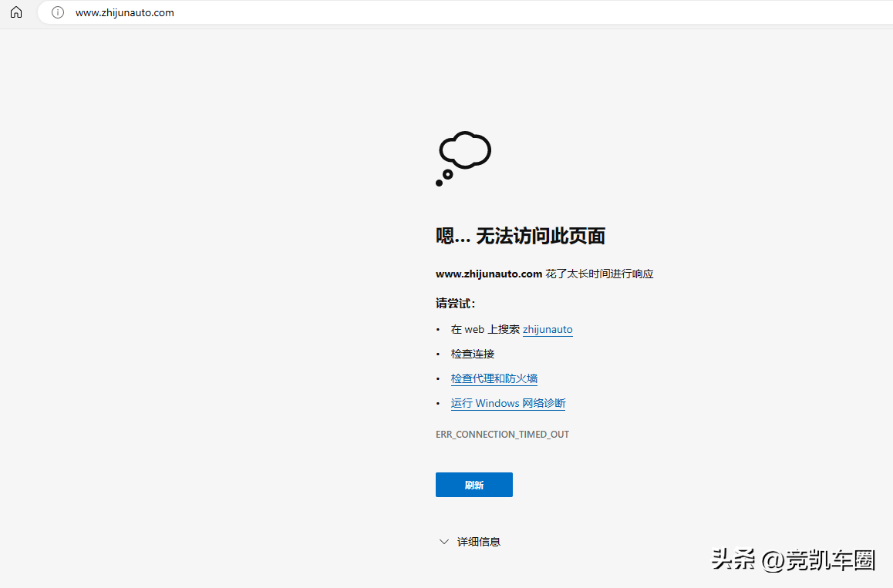The image size is (893, 588).
Task: Focus the address bar showing www.zhijunauto.com
Action: 465,12
